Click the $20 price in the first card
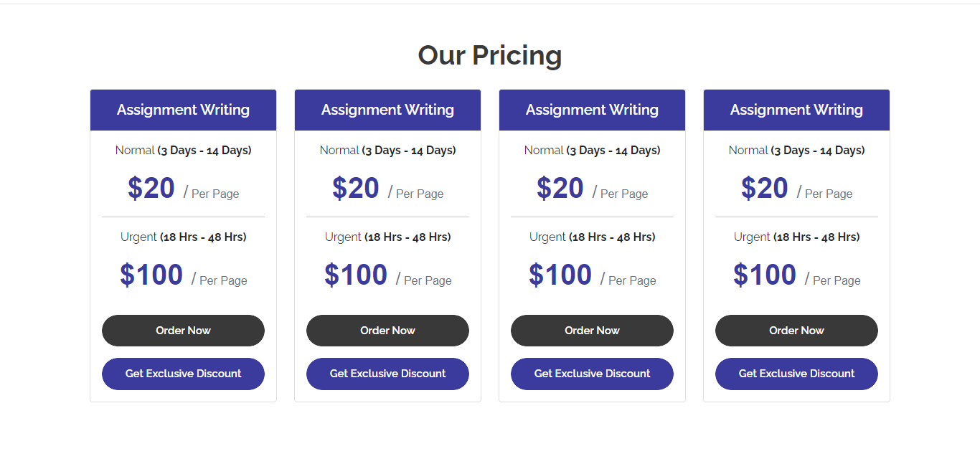The width and height of the screenshot is (980, 464). [151, 188]
